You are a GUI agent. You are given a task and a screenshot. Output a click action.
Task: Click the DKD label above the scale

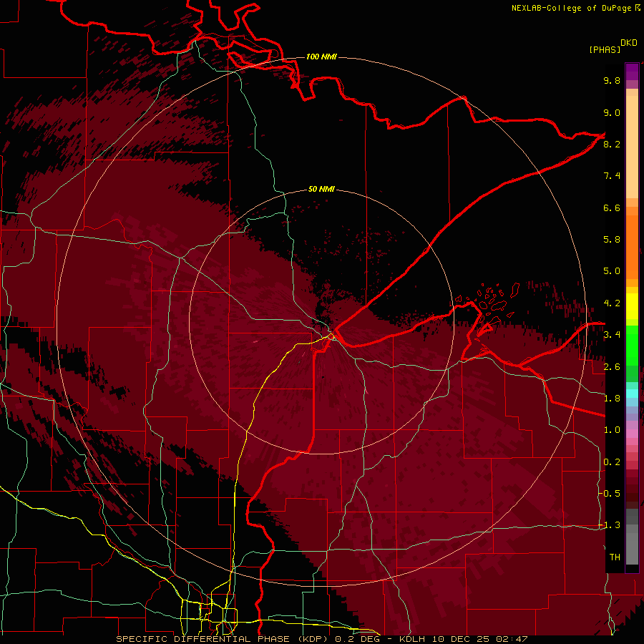click(629, 43)
